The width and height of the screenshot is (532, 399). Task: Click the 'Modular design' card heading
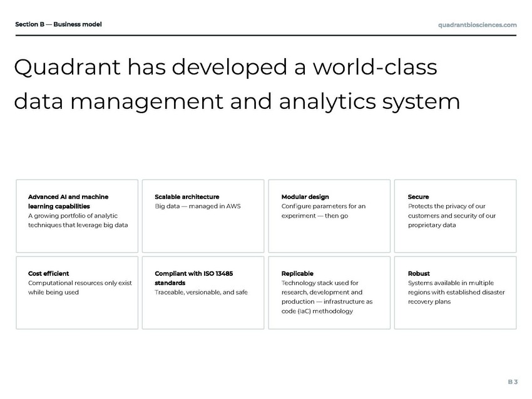click(x=305, y=197)
